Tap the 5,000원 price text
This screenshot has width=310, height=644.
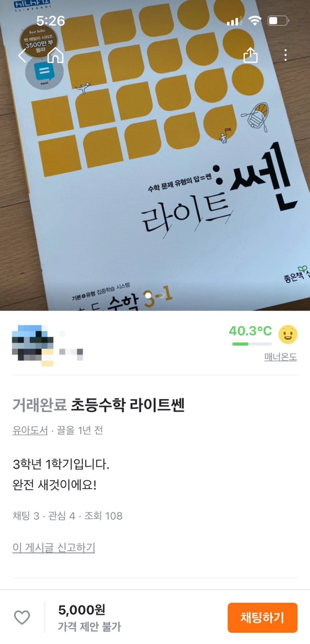tap(82, 610)
